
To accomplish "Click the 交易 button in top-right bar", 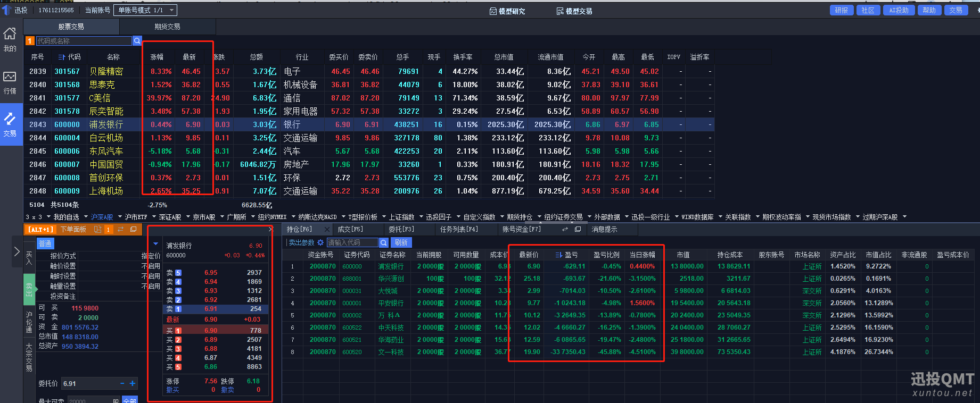I will pyautogui.click(x=956, y=10).
